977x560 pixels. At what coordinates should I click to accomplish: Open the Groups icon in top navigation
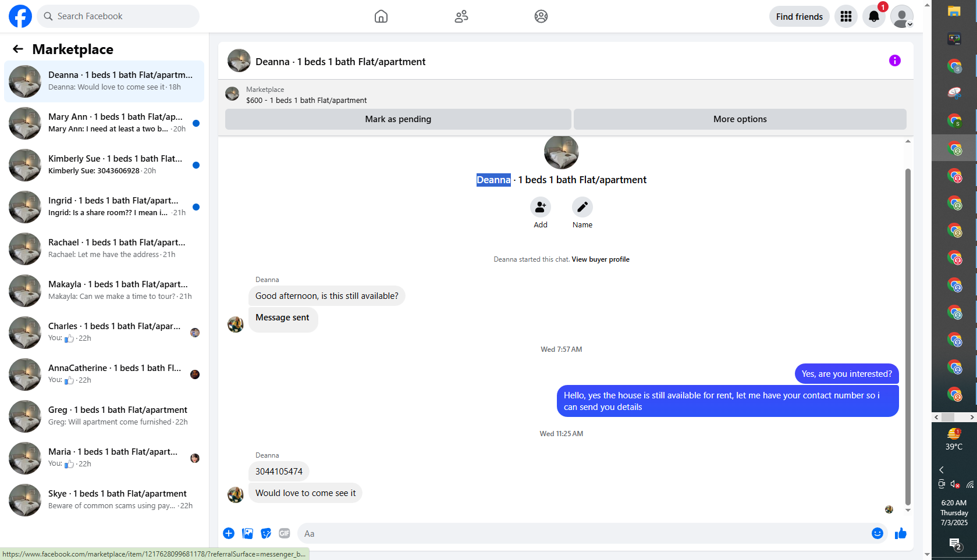(x=541, y=16)
